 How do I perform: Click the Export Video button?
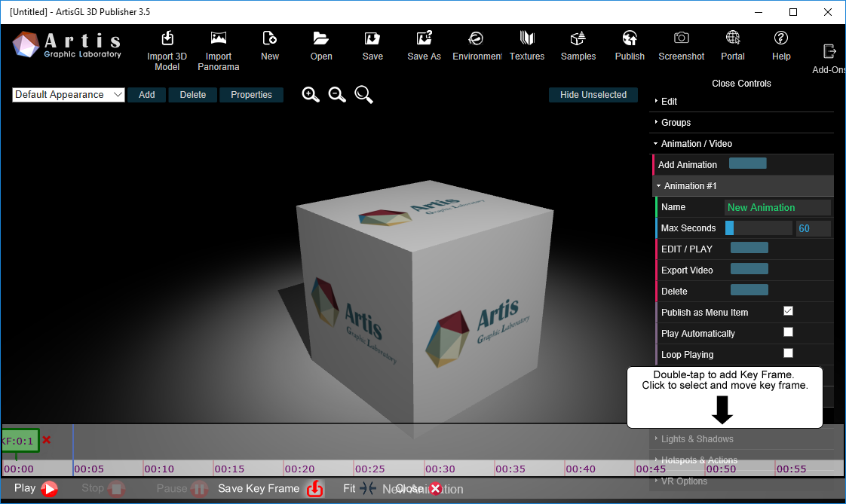[x=749, y=269]
